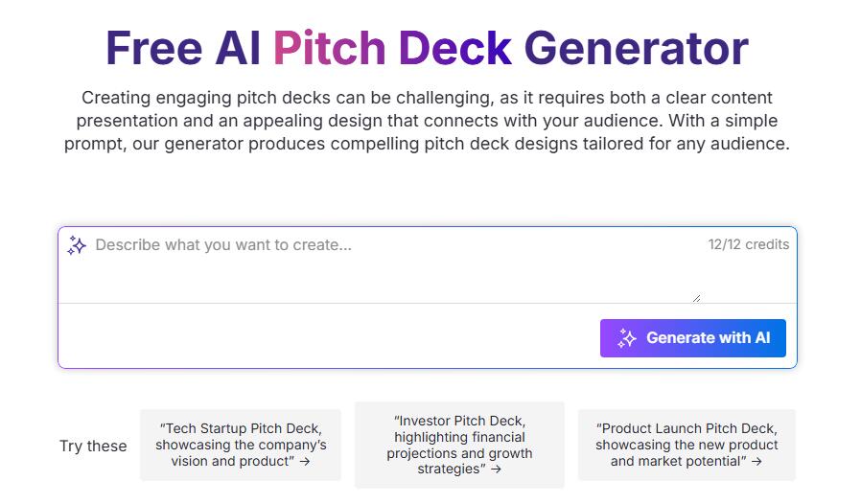Click the sparkle icon beside the prompt placeholder
Viewport: 861px width, 504px height.
(x=77, y=245)
